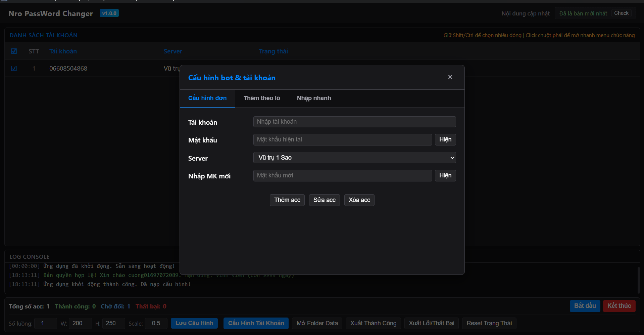Click the log line Ứng dụng khởi động thành công
Image resolution: width=644 pixels, height=335 pixels.
click(x=100, y=284)
